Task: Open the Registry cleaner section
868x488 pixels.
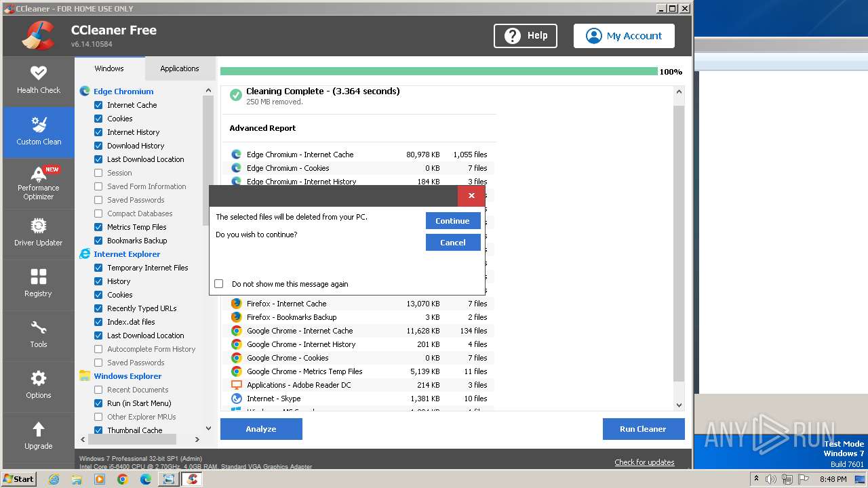Action: pos(39,284)
